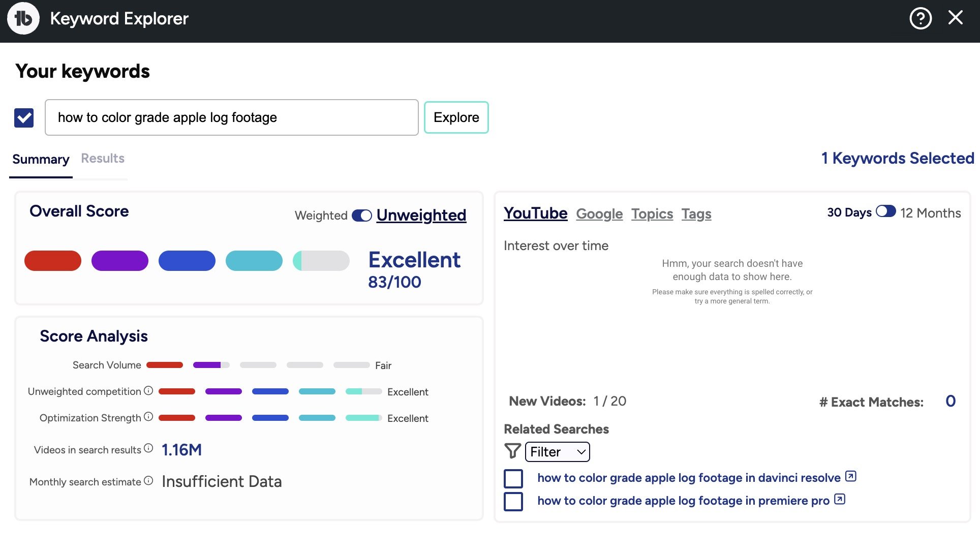Click the TubeBuddy logo icon
The width and height of the screenshot is (980, 553).
point(23,19)
